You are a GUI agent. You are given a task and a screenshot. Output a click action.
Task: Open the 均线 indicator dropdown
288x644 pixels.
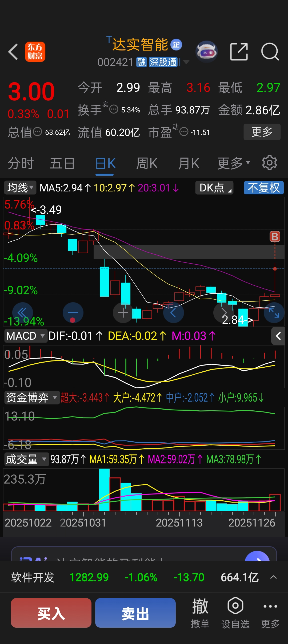pos(20,188)
